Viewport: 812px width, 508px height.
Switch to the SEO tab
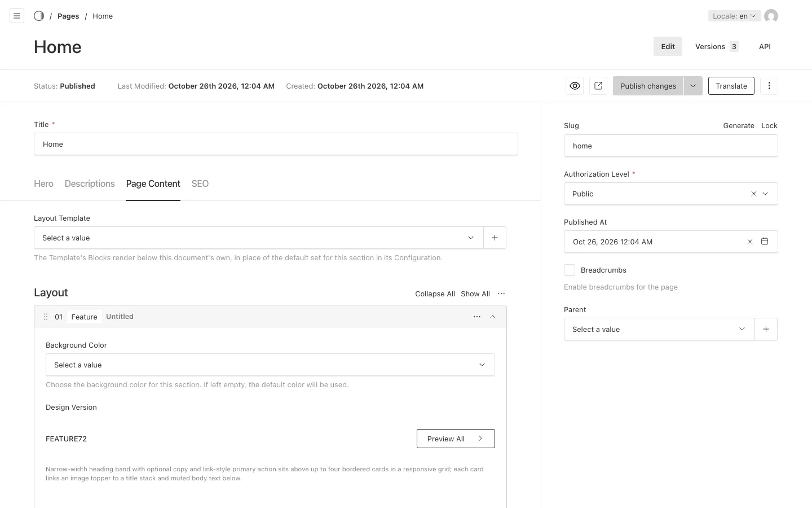[200, 183]
